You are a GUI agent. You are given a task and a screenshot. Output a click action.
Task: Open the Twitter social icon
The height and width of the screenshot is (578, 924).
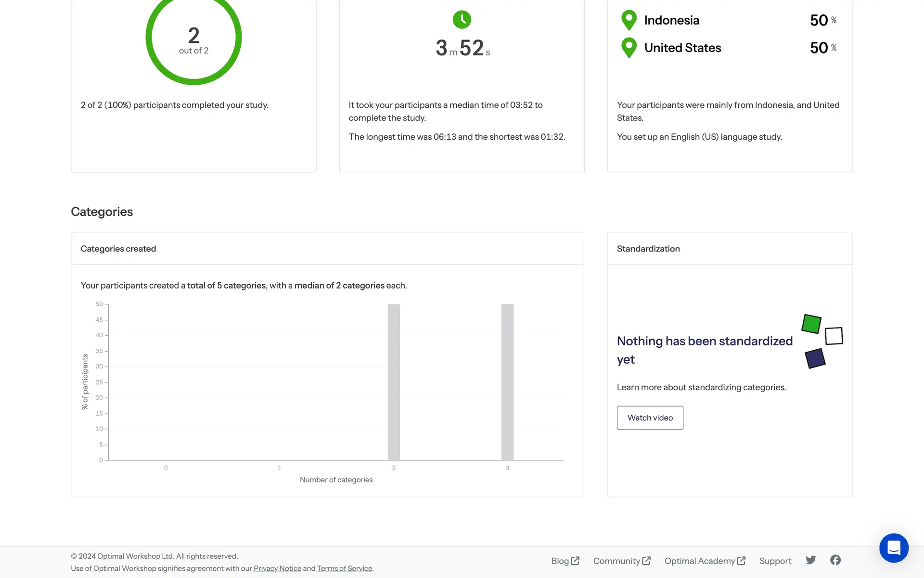[811, 560]
